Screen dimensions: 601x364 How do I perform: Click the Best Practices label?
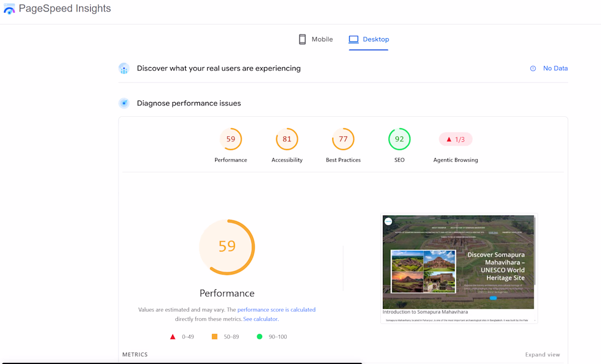click(343, 160)
